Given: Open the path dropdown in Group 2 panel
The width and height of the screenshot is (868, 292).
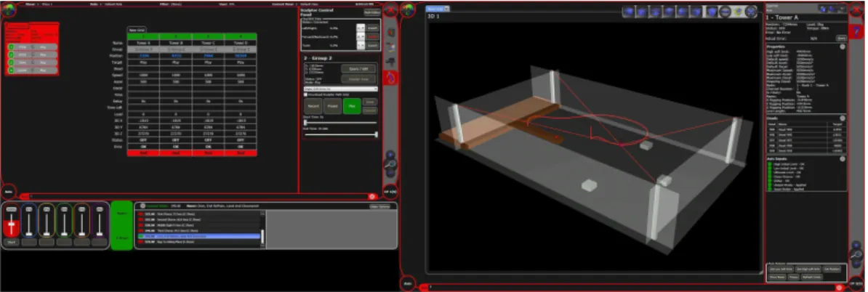Looking at the screenshot, I should [340, 89].
